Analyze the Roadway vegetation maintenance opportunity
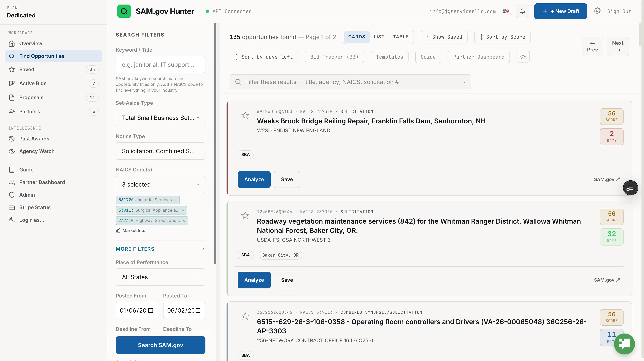The height and width of the screenshot is (361, 644). [254, 280]
